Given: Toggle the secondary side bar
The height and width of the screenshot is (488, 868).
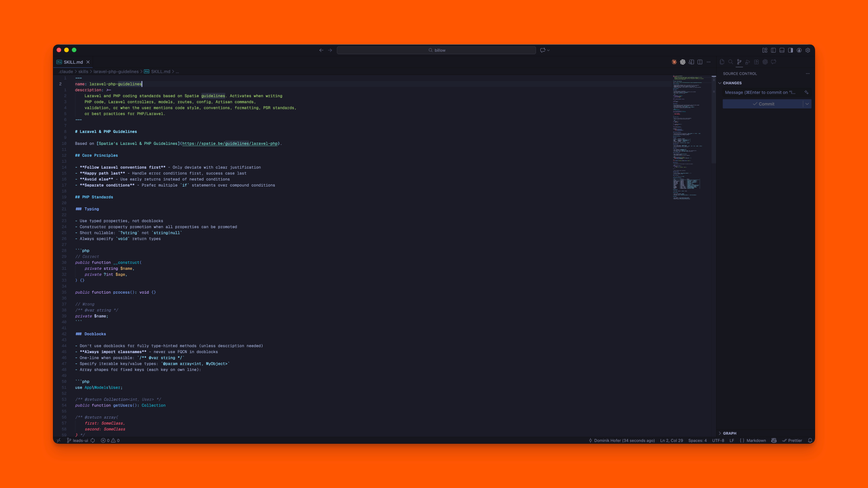Looking at the screenshot, I should tap(791, 50).
